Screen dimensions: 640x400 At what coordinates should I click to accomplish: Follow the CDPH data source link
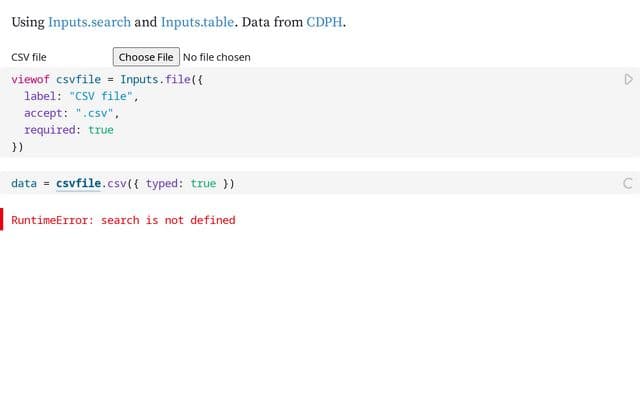pos(324,22)
